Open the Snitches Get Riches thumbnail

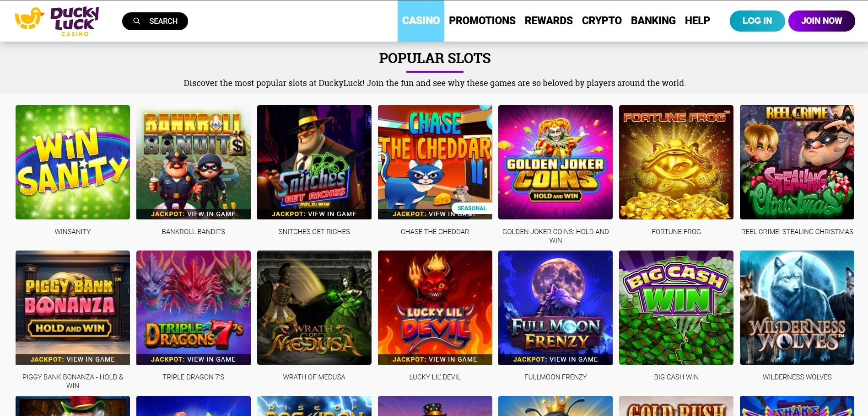click(x=314, y=162)
